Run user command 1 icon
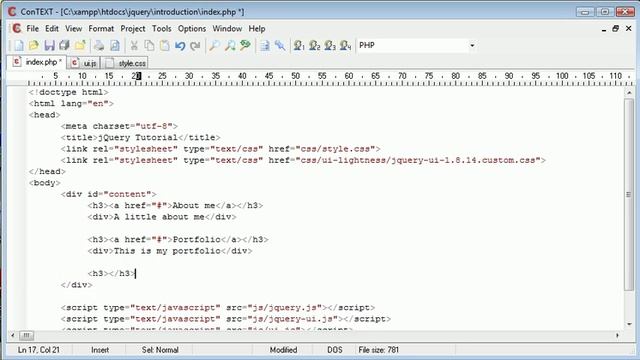This screenshot has height=360, width=640. pyautogui.click(x=299, y=45)
